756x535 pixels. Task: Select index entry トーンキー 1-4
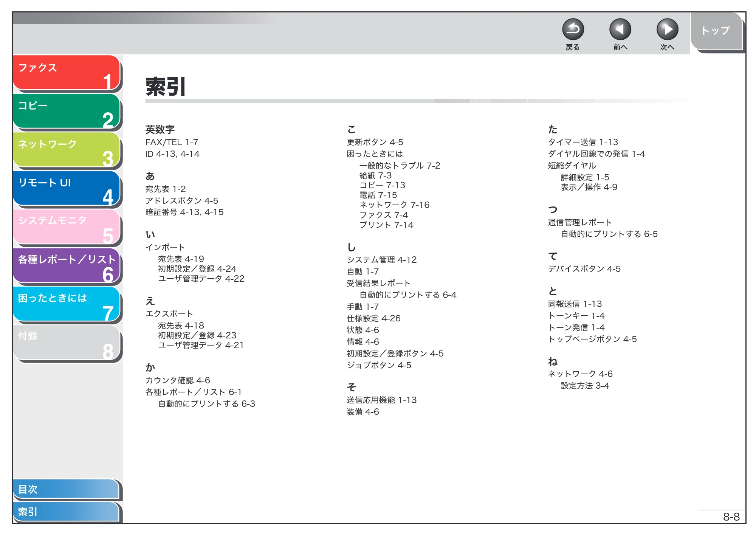[x=576, y=315]
